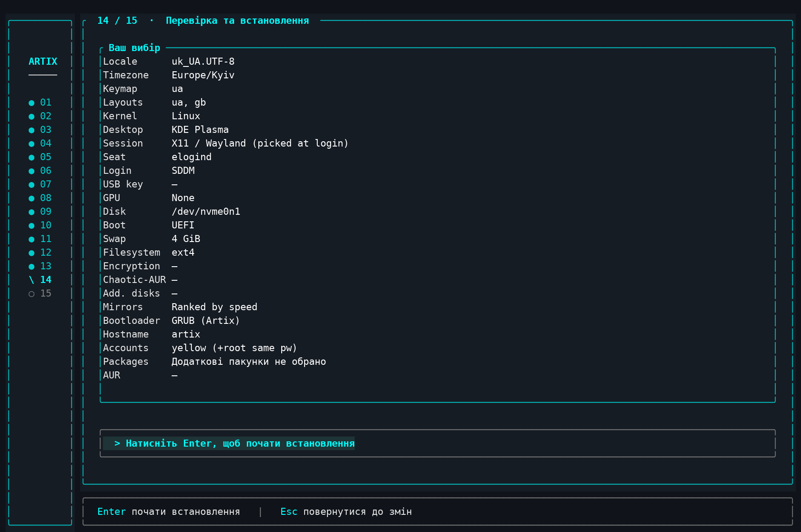Click the Keymap value 'ua'
The image size is (801, 532).
(177, 89)
